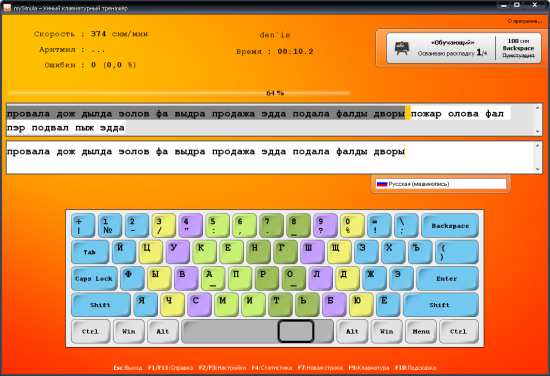Click the Ъ key on keyboard

click(x=420, y=252)
